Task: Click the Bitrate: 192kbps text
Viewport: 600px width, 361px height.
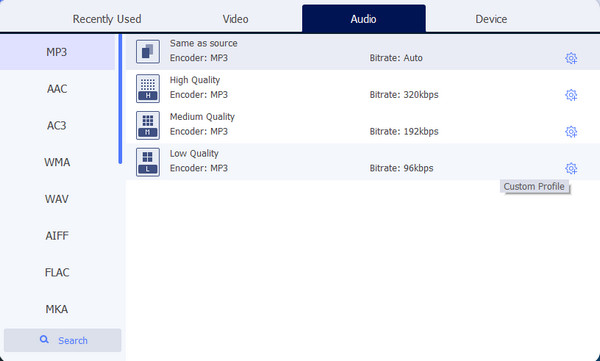Action: (x=404, y=132)
